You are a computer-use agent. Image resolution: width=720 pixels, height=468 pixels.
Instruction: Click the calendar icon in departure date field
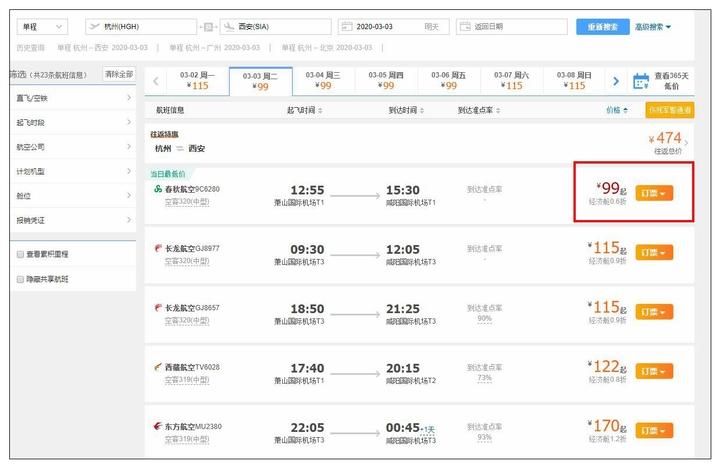pos(347,27)
